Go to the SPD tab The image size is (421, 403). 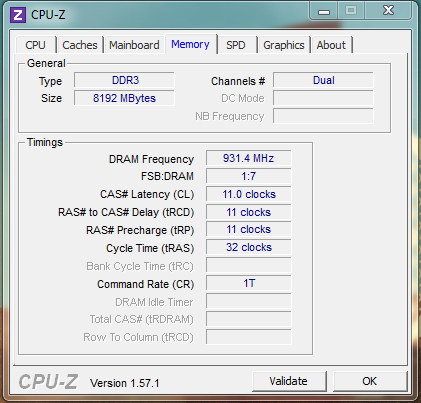[236, 45]
